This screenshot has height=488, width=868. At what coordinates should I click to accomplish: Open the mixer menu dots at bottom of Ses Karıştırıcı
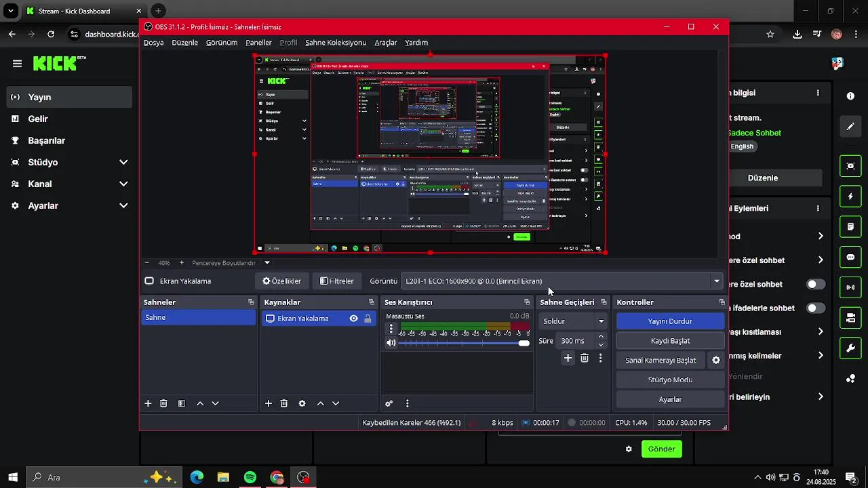tap(407, 403)
